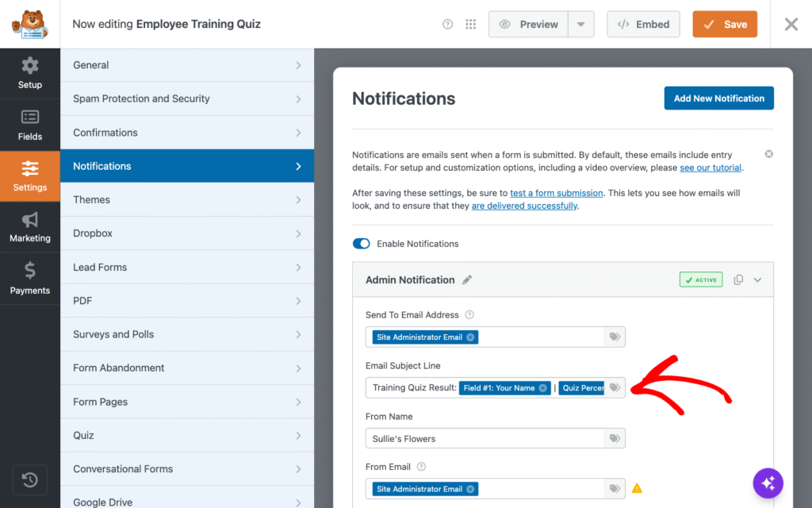This screenshot has width=812, height=508.
Task: Open the Fields panel
Action: (30, 125)
